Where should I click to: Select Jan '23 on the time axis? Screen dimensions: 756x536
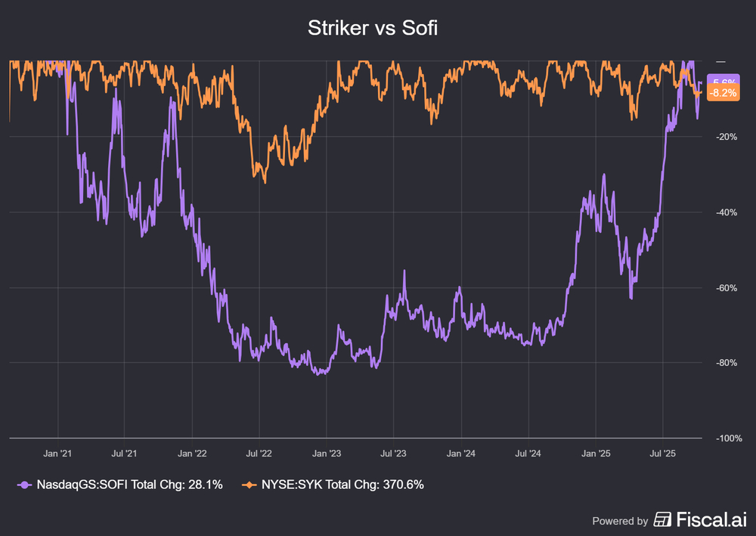pyautogui.click(x=326, y=454)
